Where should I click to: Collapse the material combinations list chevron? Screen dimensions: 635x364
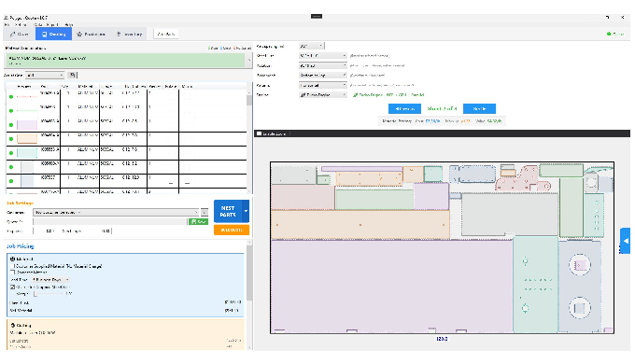[249, 61]
